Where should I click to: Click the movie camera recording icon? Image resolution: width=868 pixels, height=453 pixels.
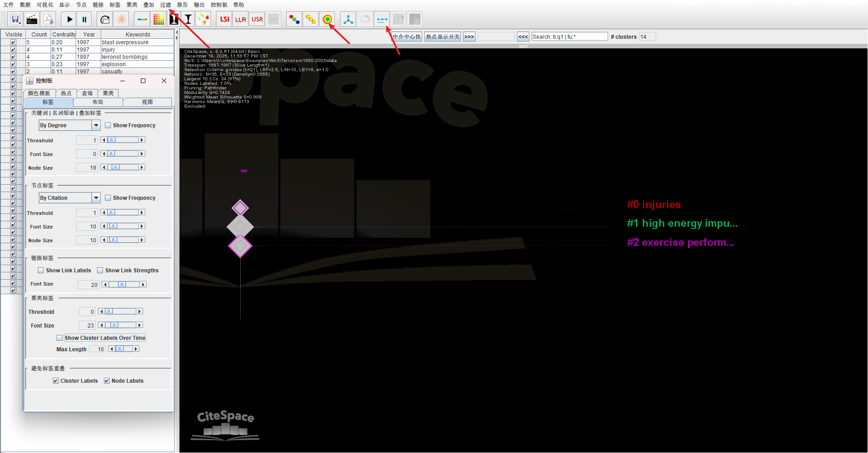point(32,19)
